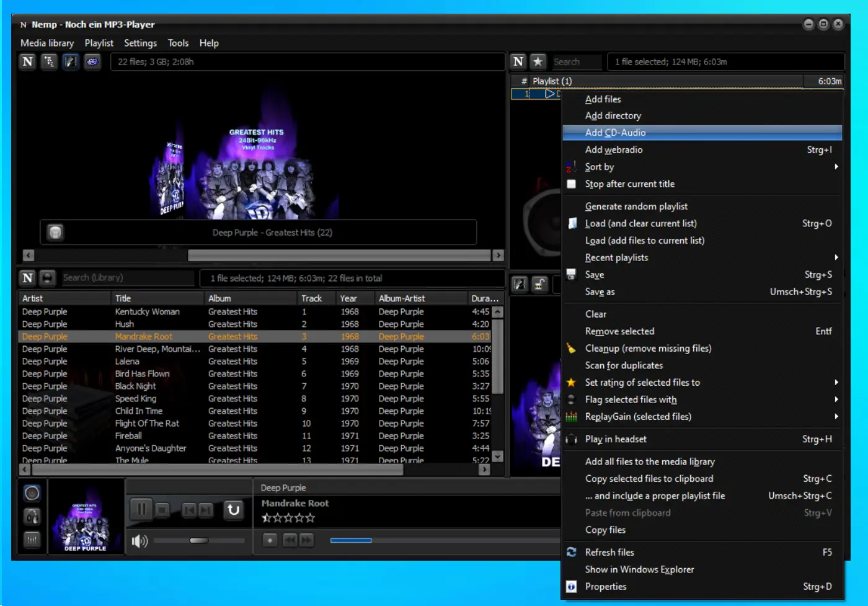Choose Show in Windows Explorer

(702, 569)
